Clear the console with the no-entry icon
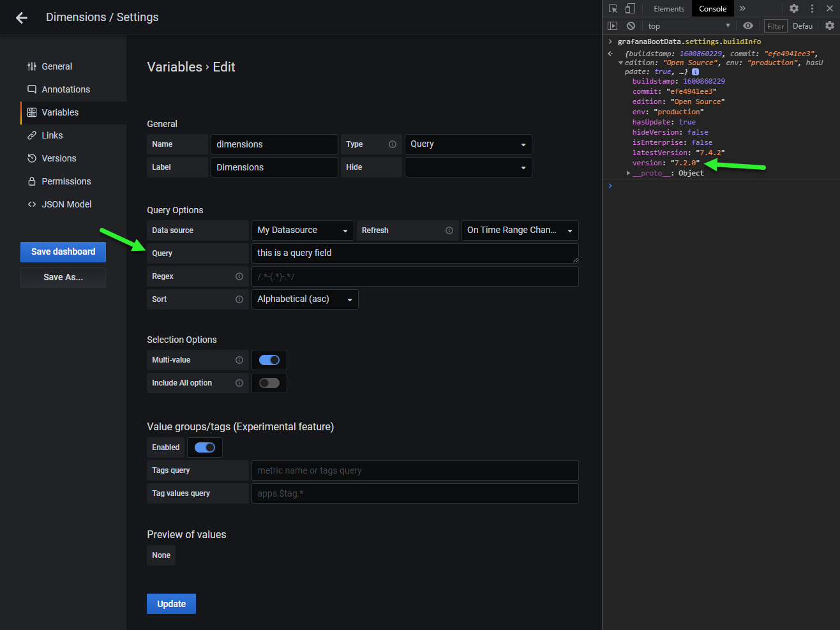This screenshot has width=840, height=630. tap(631, 26)
